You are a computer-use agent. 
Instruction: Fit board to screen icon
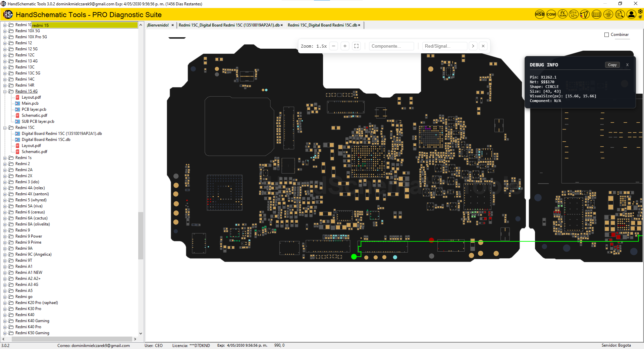tap(356, 46)
